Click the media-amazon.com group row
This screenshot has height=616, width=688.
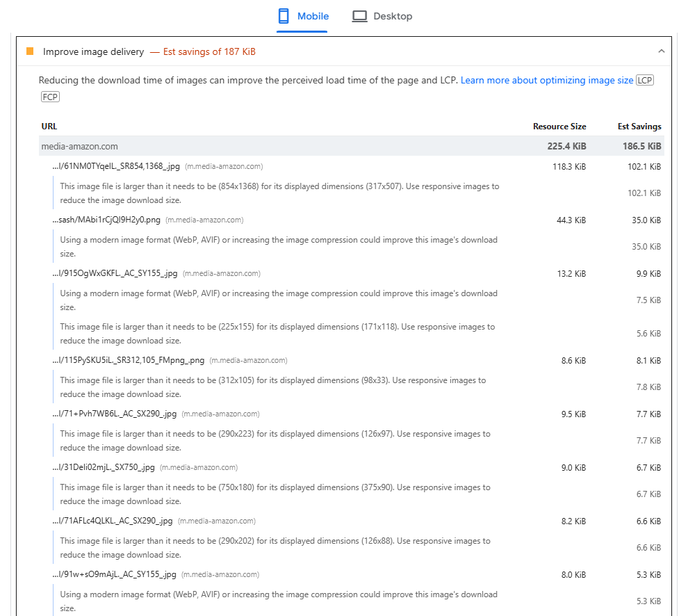(80, 147)
